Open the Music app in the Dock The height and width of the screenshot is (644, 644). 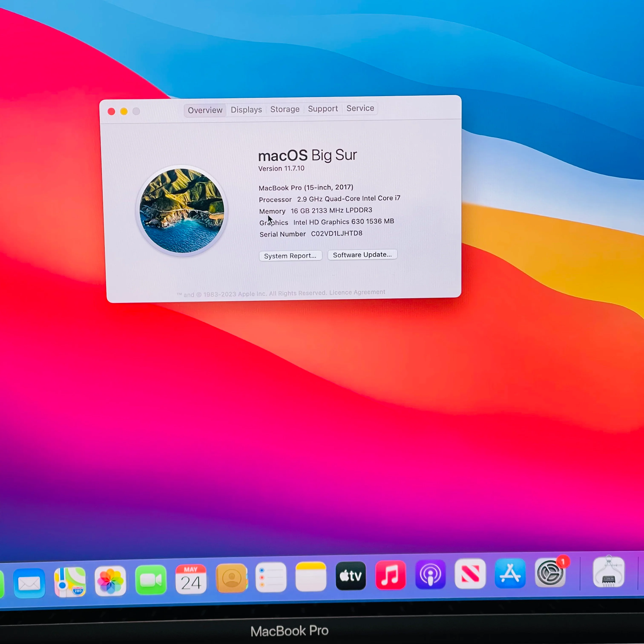391,575
